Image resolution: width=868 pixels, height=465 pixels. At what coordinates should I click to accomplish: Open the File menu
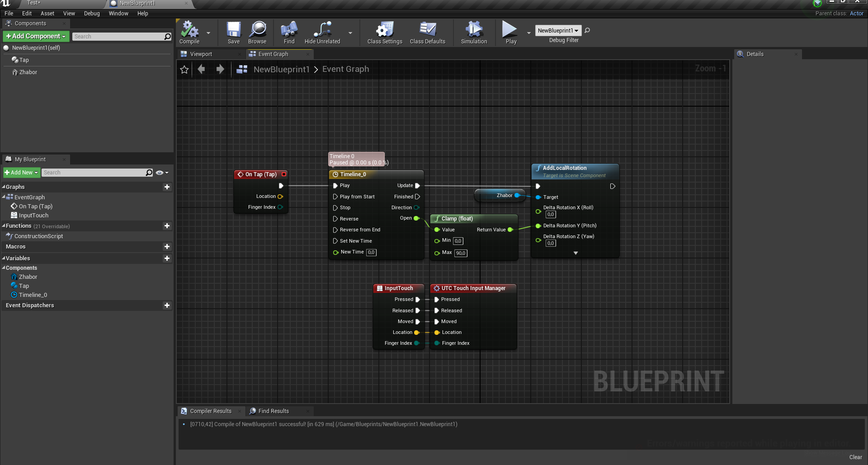click(x=9, y=14)
